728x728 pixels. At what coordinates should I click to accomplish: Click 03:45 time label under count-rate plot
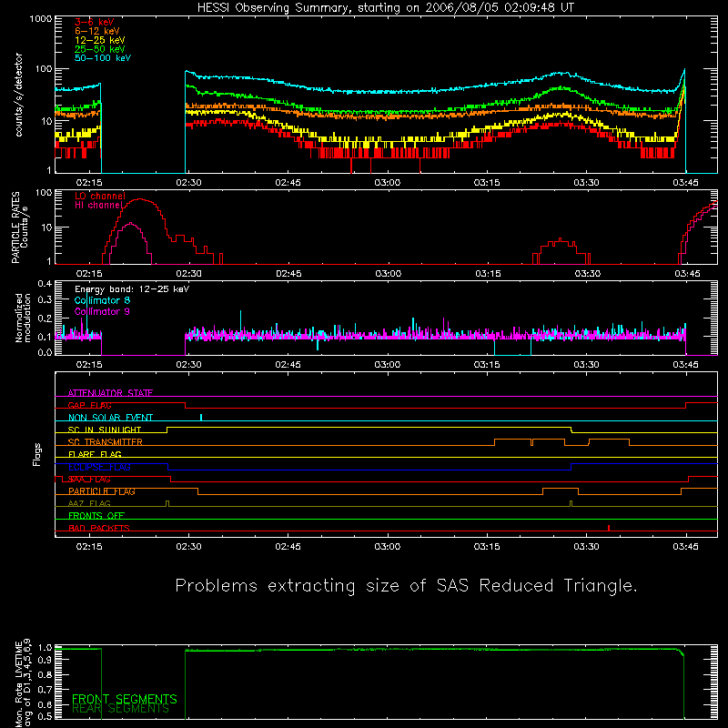click(x=686, y=183)
